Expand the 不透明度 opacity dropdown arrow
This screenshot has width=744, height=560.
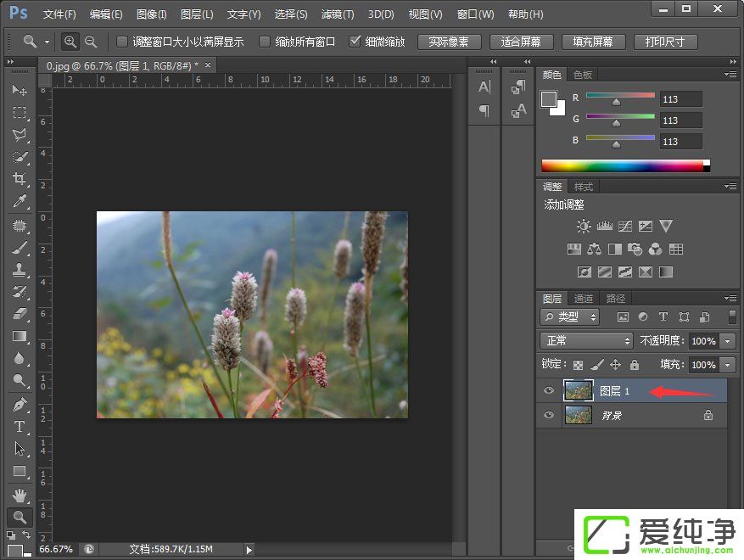point(728,341)
